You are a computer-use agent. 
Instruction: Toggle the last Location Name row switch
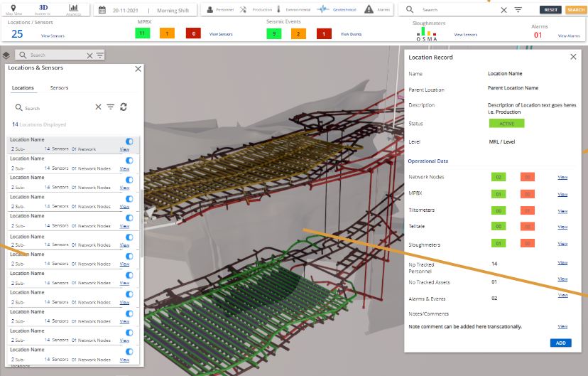(x=129, y=352)
